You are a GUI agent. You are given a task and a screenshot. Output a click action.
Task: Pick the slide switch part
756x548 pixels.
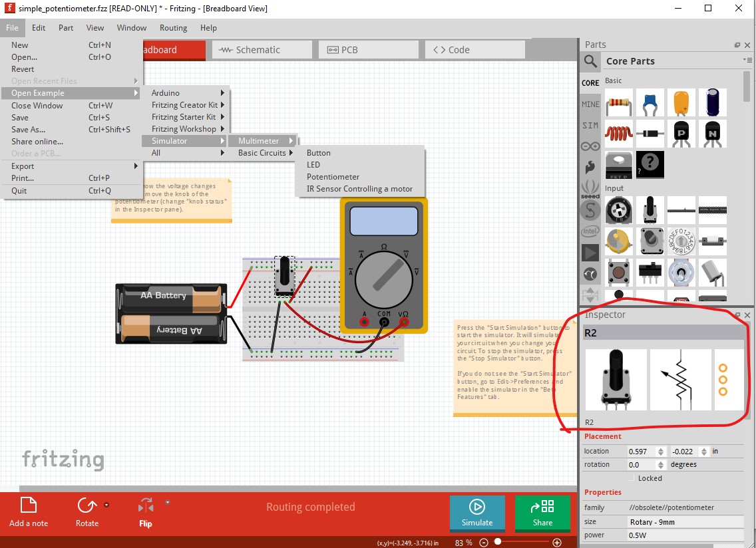[650, 272]
